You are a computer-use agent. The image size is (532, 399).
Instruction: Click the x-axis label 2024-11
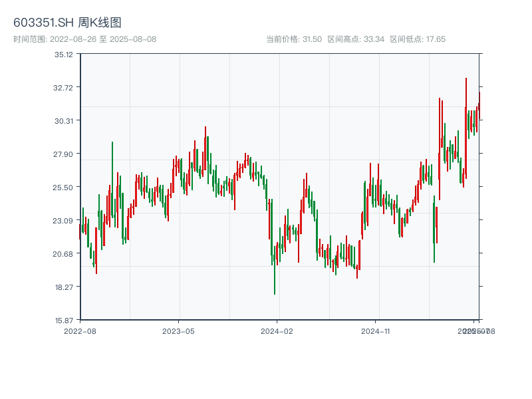[376, 331]
